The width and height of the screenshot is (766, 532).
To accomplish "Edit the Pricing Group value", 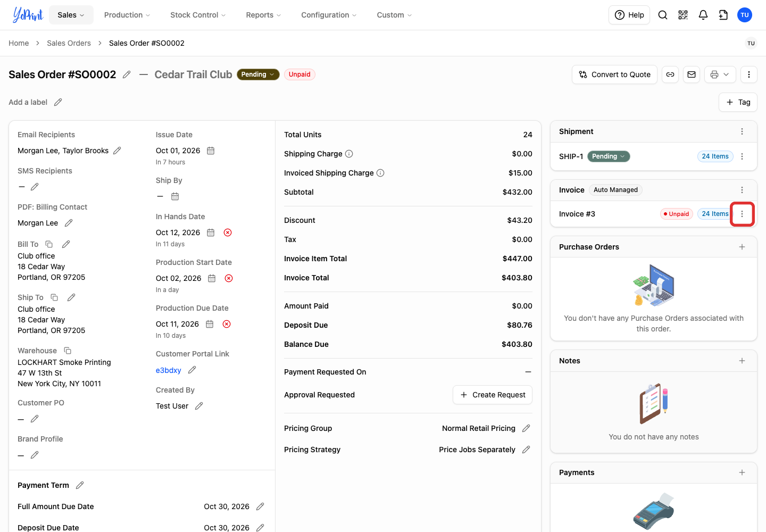I will 526,428.
